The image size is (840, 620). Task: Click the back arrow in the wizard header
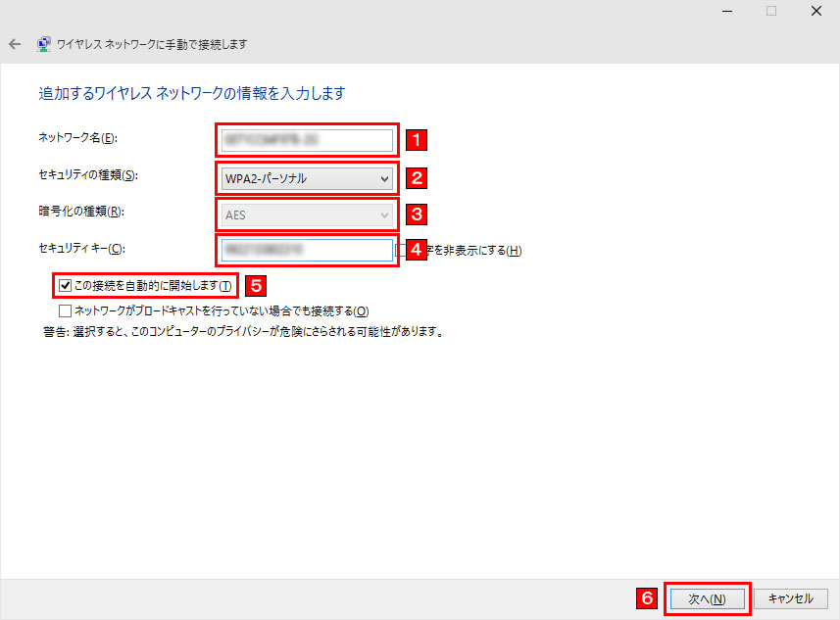15,44
